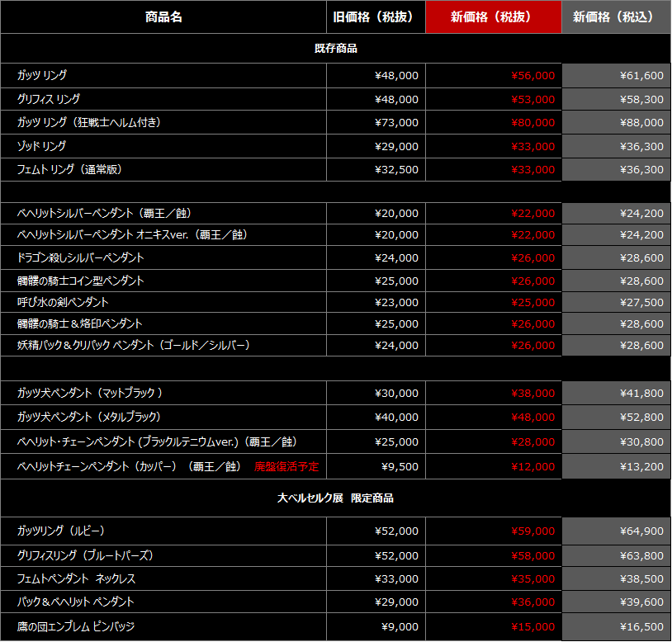Click the ¥27,500 tax-included price
672x642 pixels.
641,303
